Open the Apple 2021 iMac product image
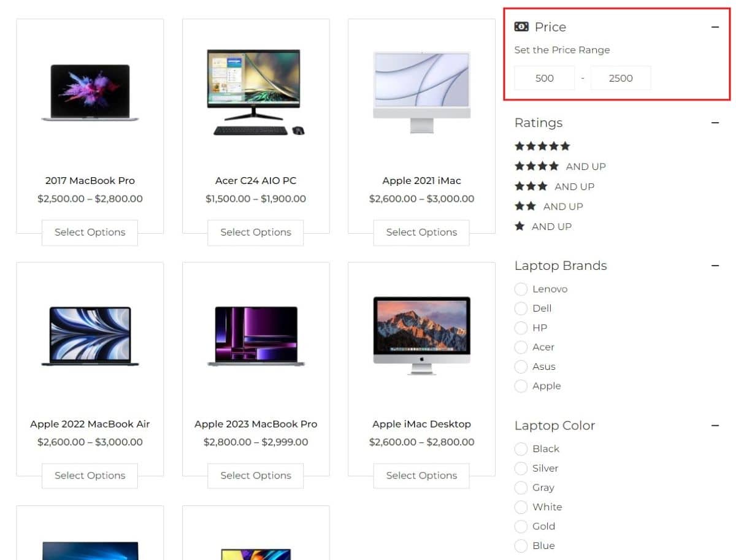 coord(421,92)
